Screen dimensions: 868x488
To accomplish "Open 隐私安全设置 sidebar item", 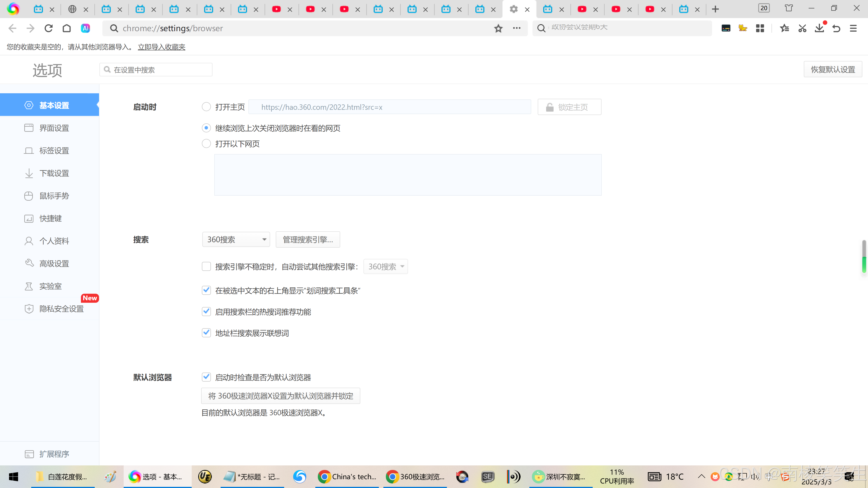I will click(x=61, y=308).
